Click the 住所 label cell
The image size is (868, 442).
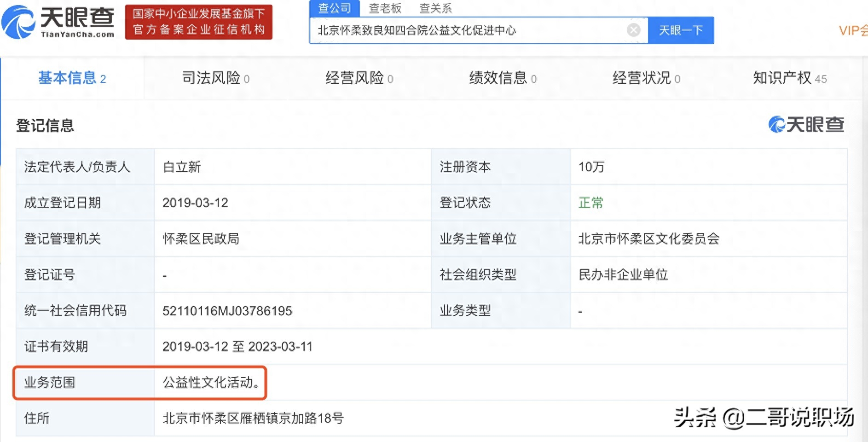[86, 418]
